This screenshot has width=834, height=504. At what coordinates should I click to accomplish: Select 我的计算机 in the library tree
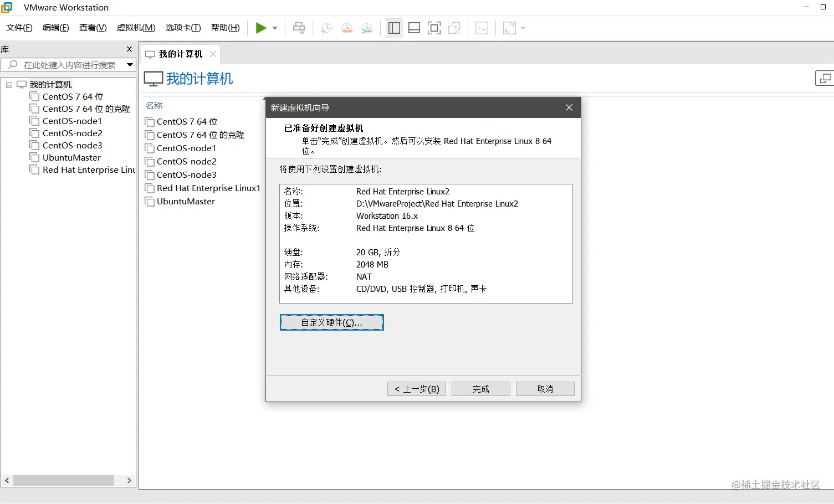tap(50, 84)
